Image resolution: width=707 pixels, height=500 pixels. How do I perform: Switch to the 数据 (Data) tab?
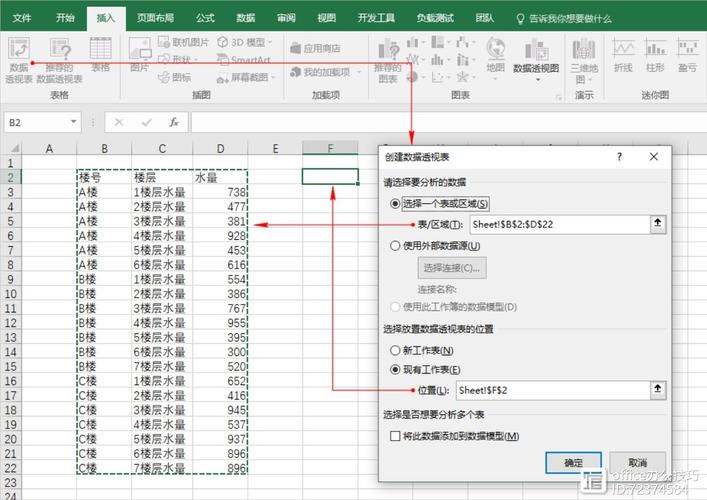click(x=245, y=18)
